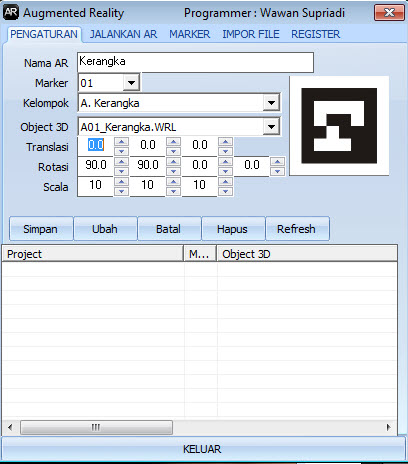Viewport: 408px width, 464px height.
Task: Open the Marker number dropdown
Action: tap(131, 83)
